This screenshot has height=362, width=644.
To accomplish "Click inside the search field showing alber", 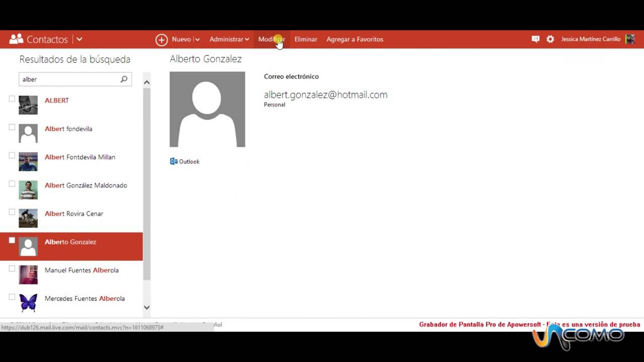I will click(65, 79).
